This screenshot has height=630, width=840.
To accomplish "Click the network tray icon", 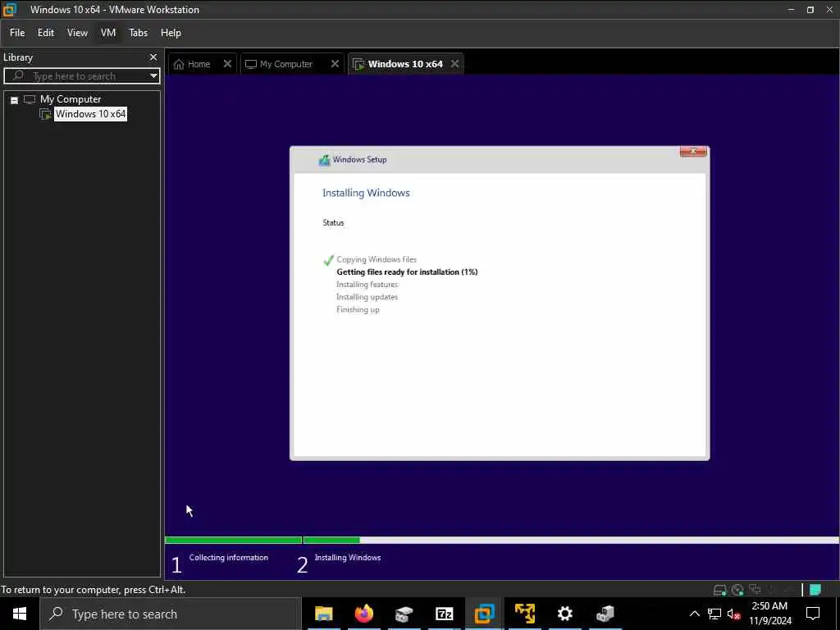I will pos(714,614).
